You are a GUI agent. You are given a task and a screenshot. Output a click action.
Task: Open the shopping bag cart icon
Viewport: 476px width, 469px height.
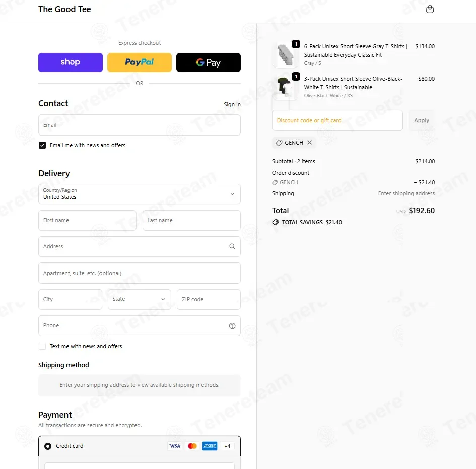click(430, 9)
